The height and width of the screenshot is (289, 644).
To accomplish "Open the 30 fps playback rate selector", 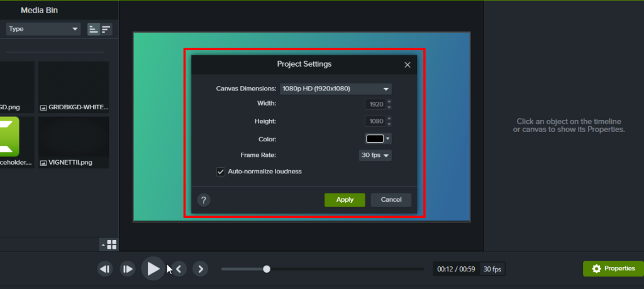I will (492, 270).
